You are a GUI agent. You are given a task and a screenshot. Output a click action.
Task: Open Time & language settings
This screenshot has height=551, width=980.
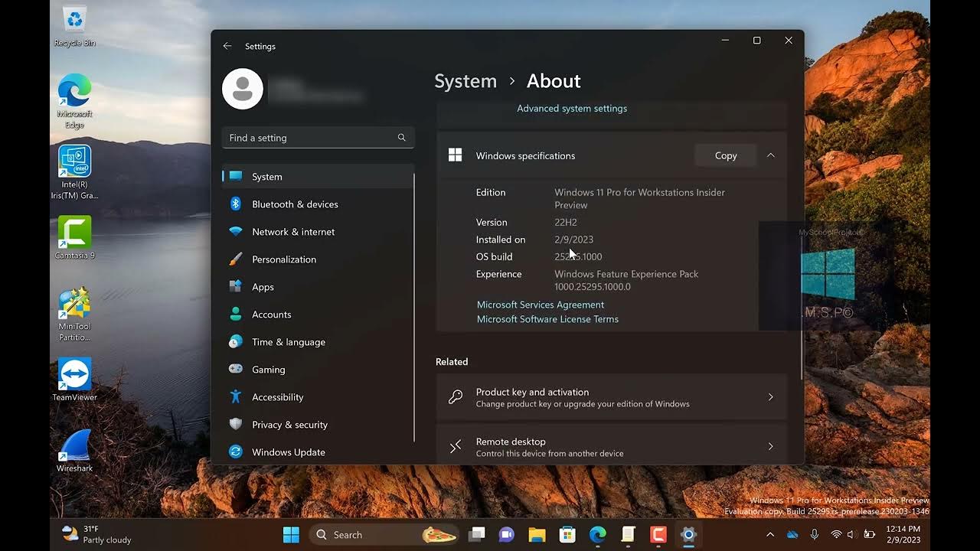point(318,342)
